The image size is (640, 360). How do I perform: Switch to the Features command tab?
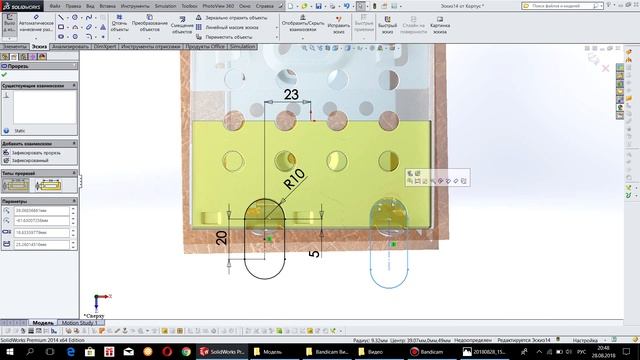click(15, 47)
